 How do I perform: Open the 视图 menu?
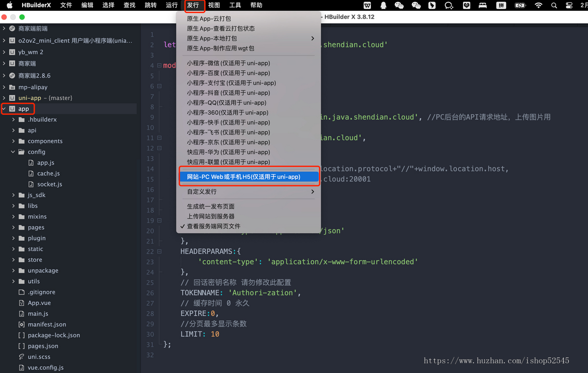click(214, 5)
